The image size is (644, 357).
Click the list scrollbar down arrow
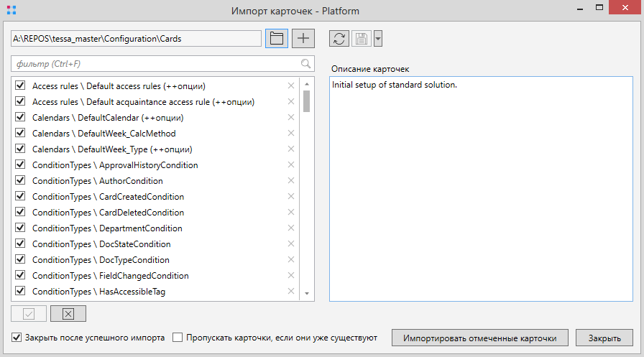point(307,294)
